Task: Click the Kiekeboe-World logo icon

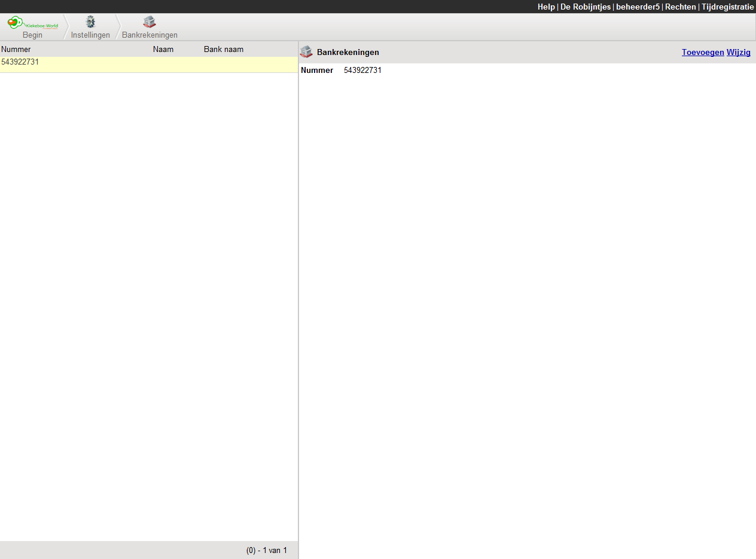Action: (x=32, y=23)
